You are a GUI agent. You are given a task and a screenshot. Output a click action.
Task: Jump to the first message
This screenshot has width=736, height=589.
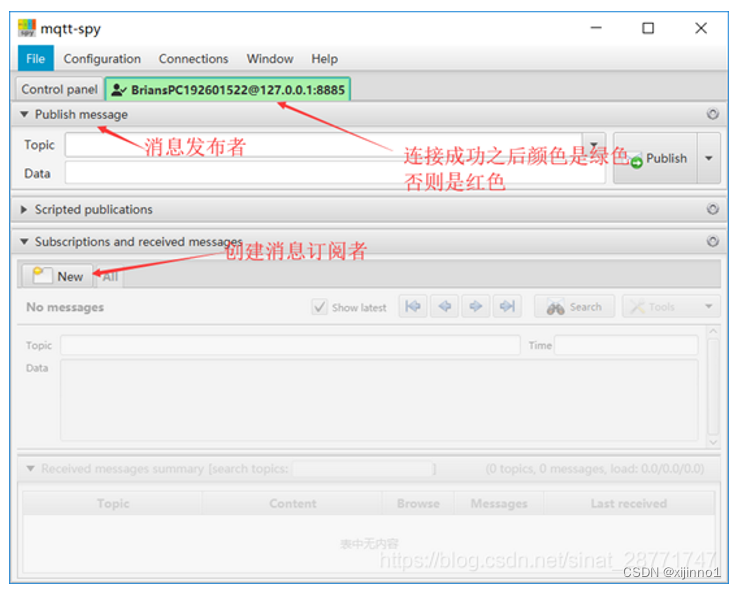(x=413, y=306)
